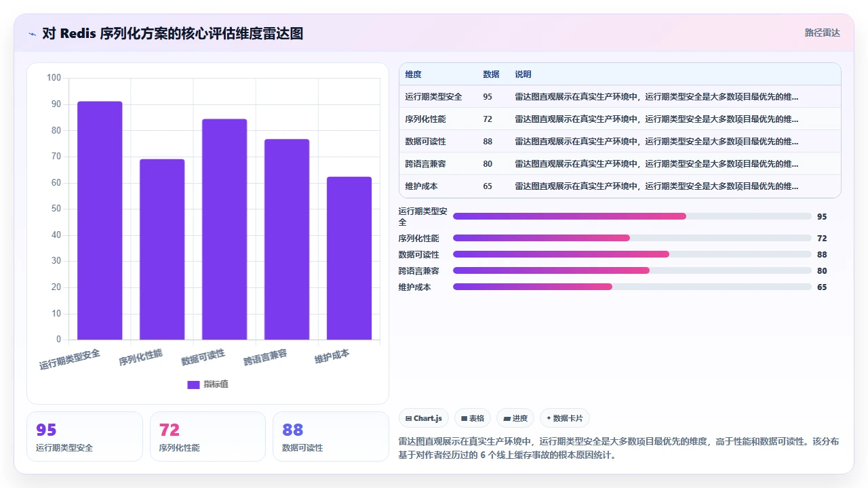Open the 88 数据可读性 stat card
Image resolution: width=868 pixels, height=488 pixels.
[x=331, y=436]
